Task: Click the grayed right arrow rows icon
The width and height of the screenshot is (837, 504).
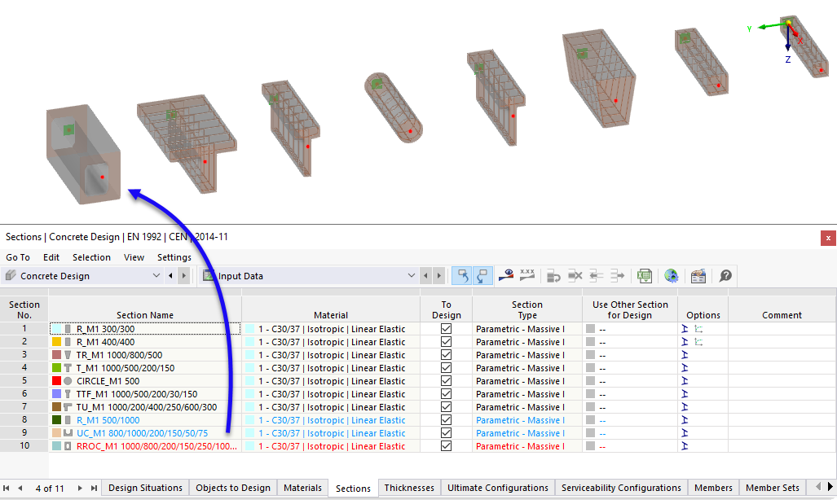Action: pos(618,276)
